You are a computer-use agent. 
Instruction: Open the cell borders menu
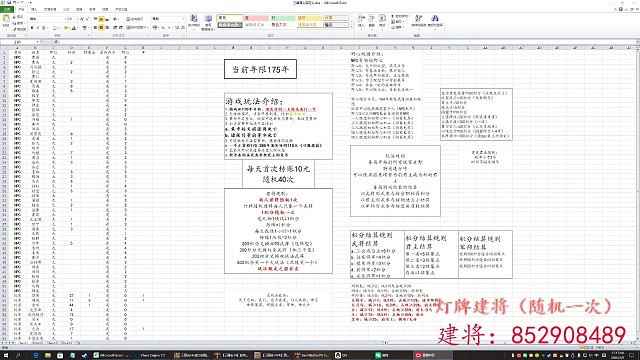tap(55, 28)
